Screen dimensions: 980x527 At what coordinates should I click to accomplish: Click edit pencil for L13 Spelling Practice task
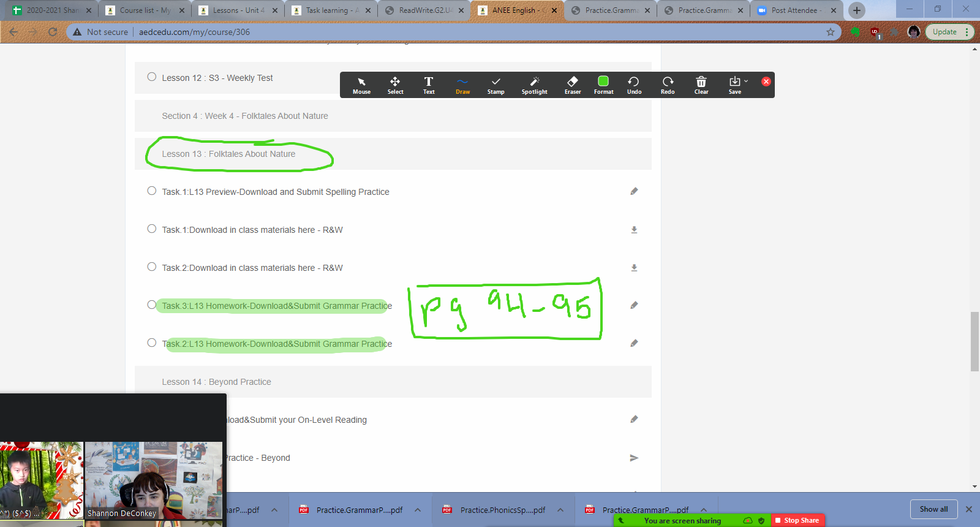634,191
